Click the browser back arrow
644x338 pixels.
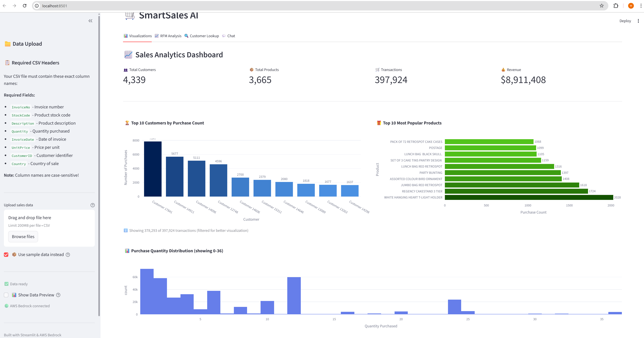coord(5,6)
